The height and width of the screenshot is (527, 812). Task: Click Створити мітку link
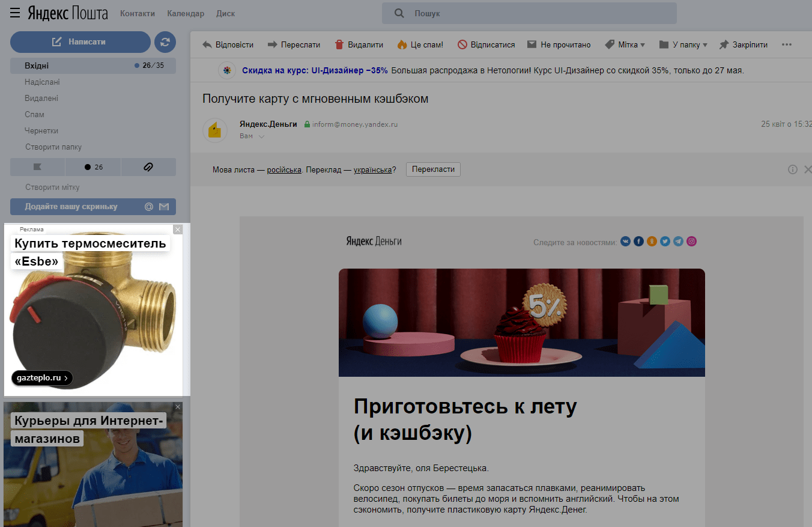pos(52,187)
